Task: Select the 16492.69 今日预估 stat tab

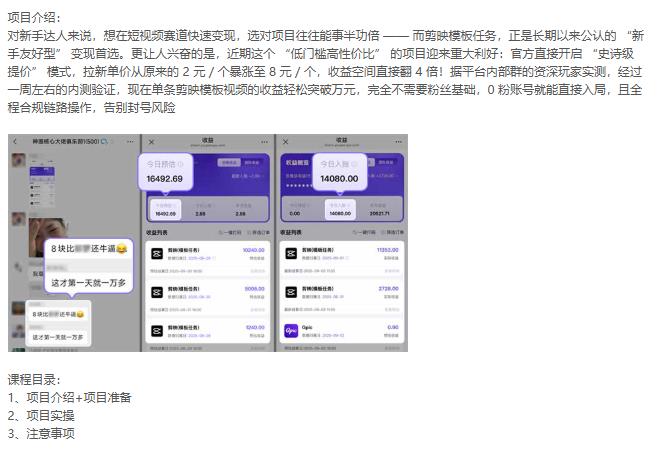Action: 165,209
